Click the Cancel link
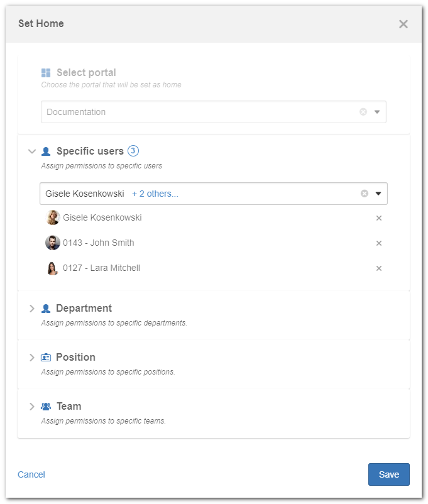This screenshot has height=504, width=428. [31, 474]
